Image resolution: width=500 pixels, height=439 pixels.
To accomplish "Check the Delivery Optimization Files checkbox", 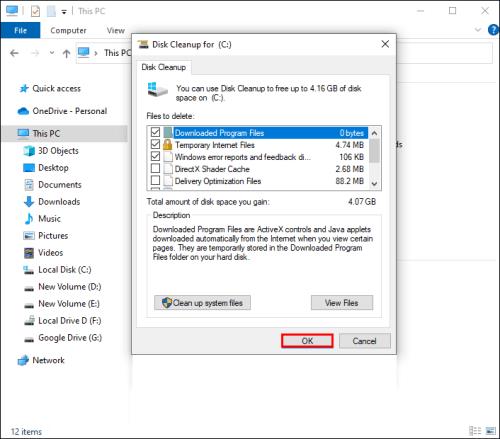I will [155, 180].
